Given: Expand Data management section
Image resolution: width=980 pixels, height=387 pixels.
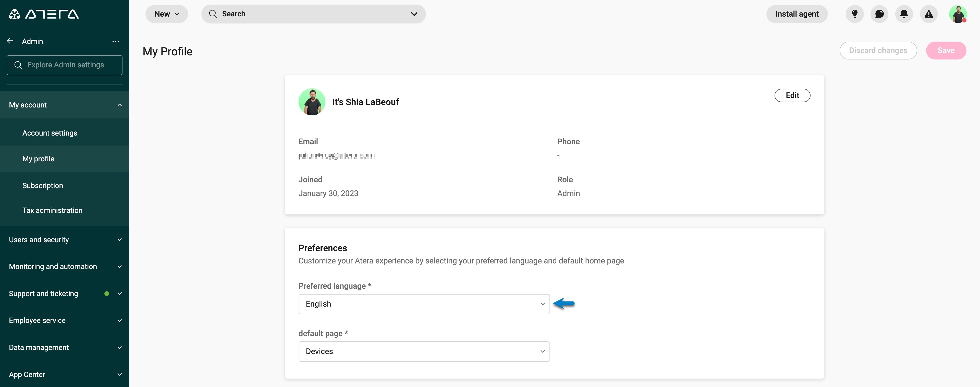Looking at the screenshot, I should (x=65, y=347).
